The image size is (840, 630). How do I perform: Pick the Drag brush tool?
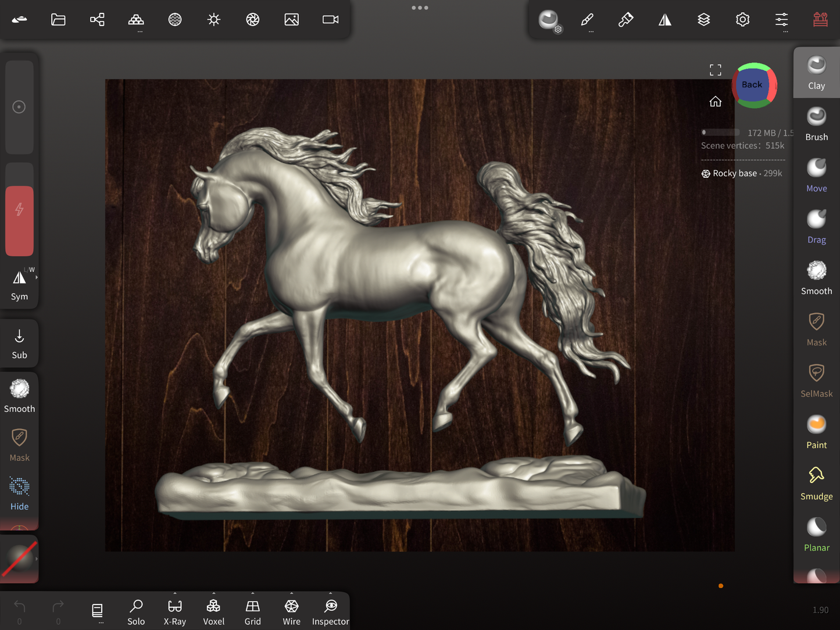click(x=816, y=226)
